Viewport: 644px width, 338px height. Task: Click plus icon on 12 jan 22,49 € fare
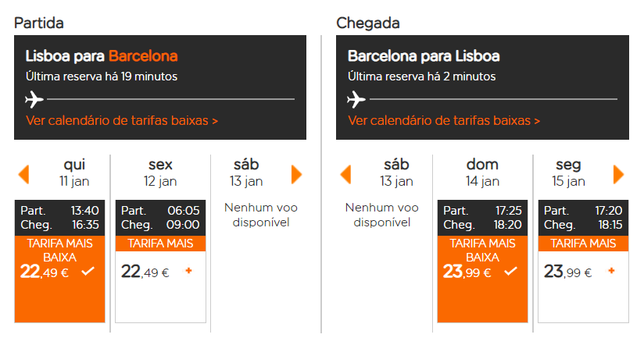click(188, 271)
